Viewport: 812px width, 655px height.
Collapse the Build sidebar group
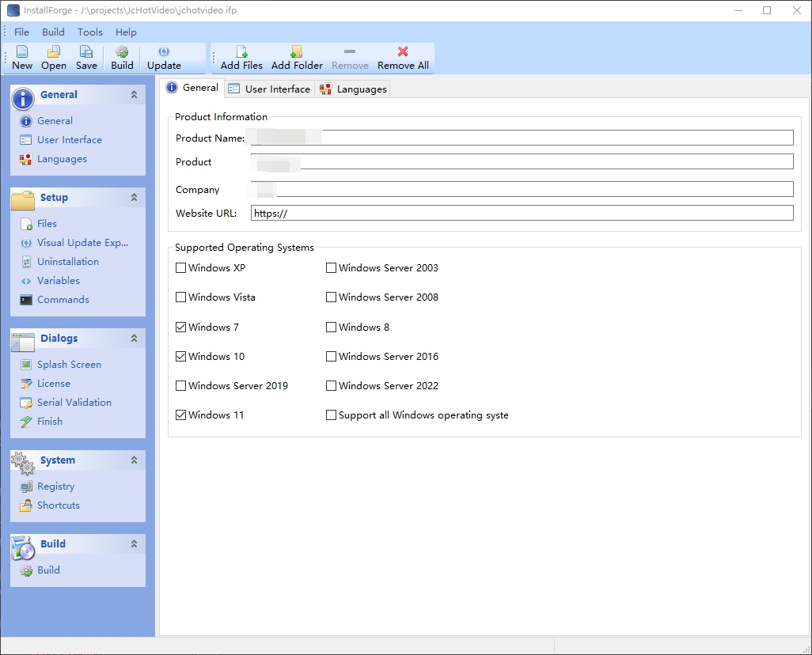[134, 543]
